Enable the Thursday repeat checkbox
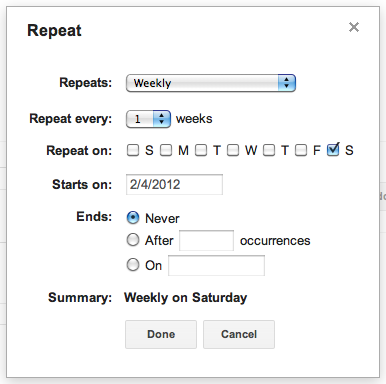 point(269,150)
